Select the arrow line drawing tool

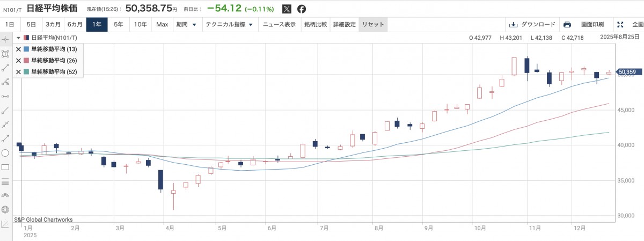pos(5,138)
